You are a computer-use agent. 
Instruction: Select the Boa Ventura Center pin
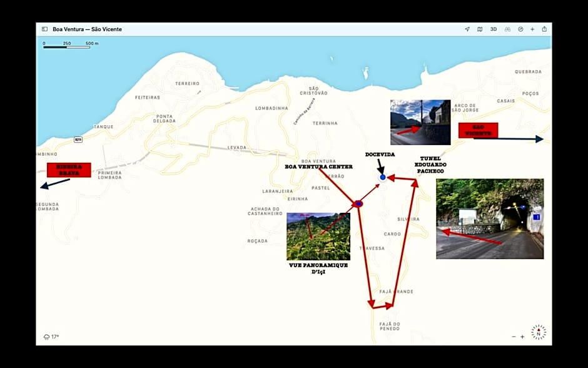click(x=358, y=203)
